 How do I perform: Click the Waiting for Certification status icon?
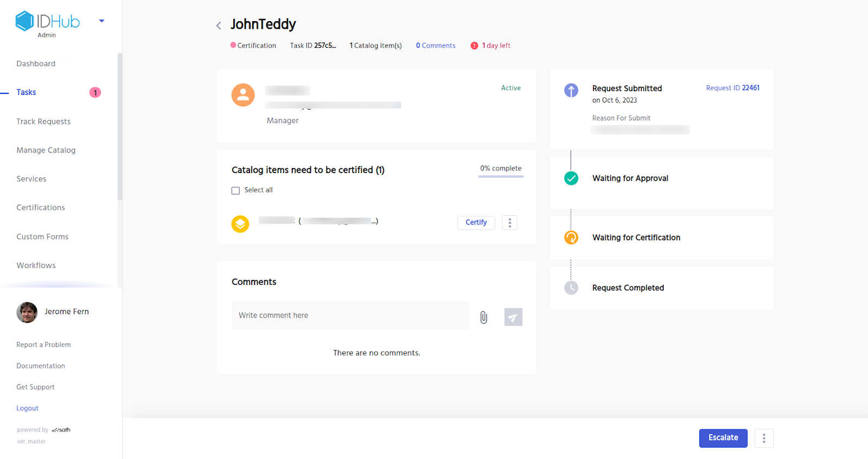(x=571, y=238)
